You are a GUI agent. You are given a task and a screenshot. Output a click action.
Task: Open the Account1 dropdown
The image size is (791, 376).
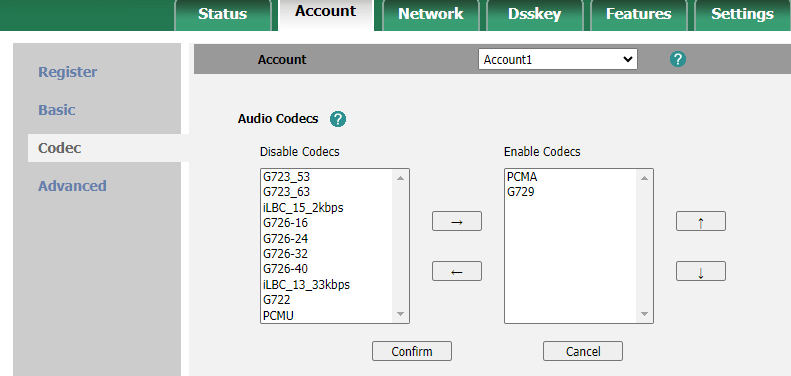click(x=558, y=60)
